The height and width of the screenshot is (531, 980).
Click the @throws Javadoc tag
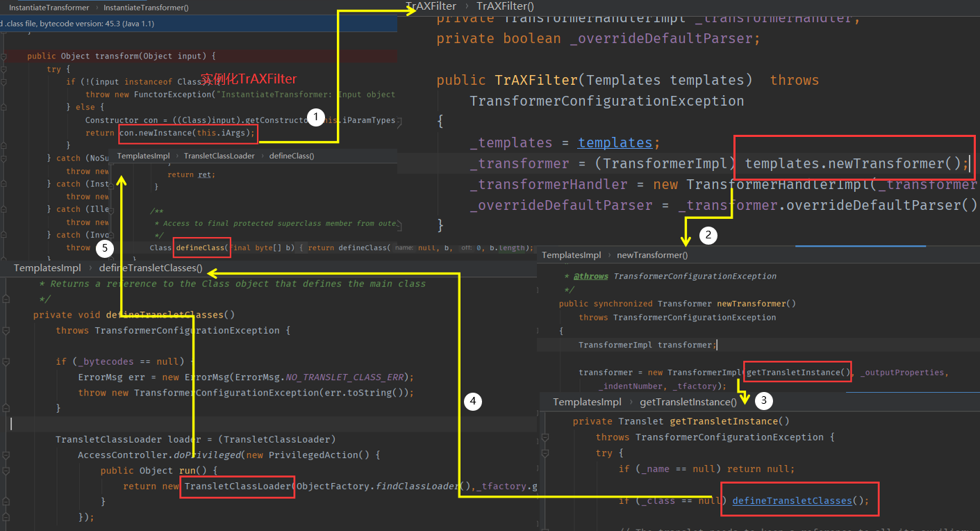click(590, 276)
